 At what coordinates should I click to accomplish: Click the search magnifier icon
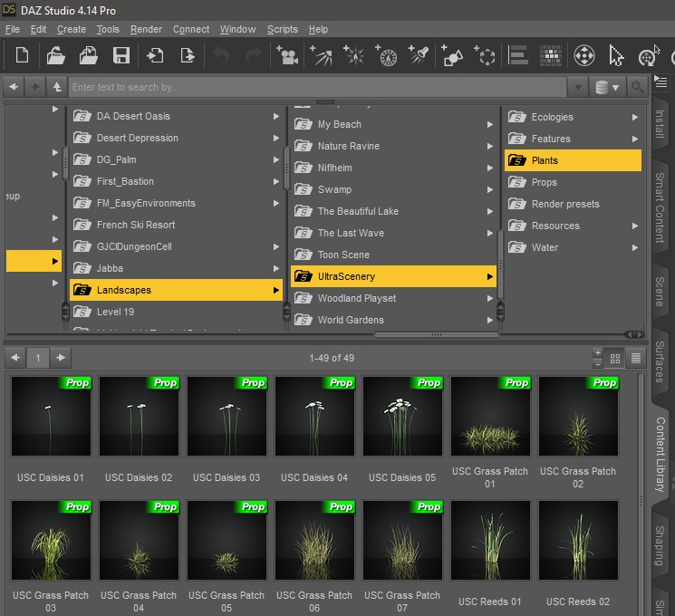637,87
